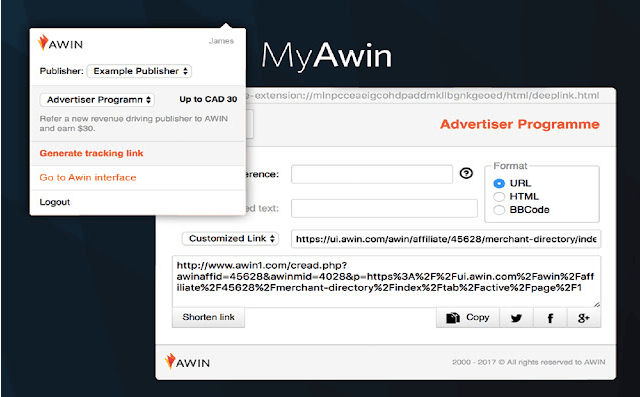Click the ui.awin.com destination URL field
The image size is (640, 397).
[x=446, y=239]
